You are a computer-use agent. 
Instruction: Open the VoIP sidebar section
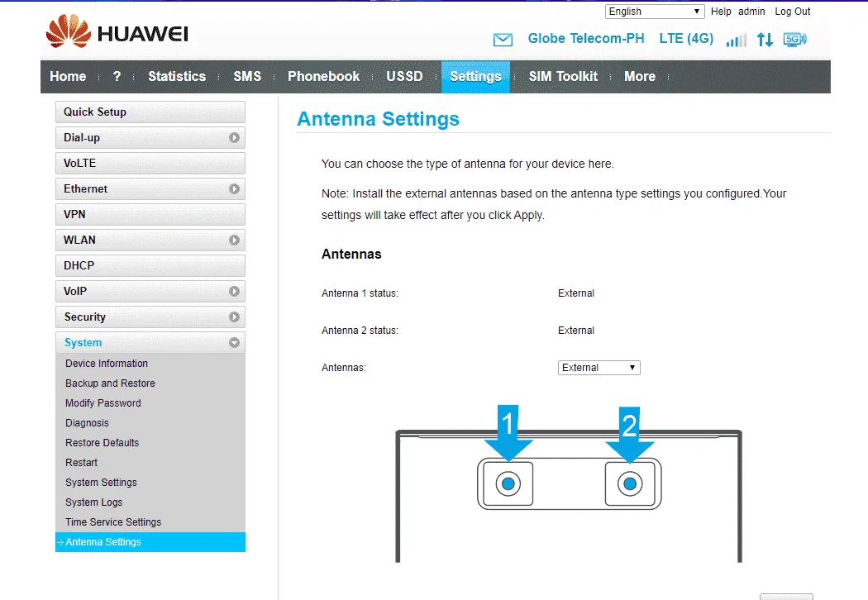pos(150,292)
